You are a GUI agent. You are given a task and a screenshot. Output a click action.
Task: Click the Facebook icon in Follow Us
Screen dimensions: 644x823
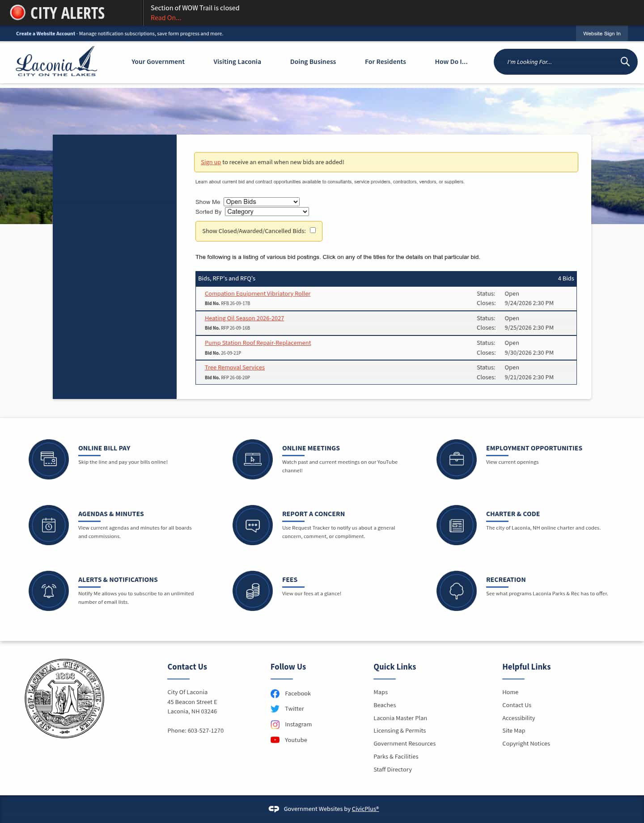coord(275,694)
